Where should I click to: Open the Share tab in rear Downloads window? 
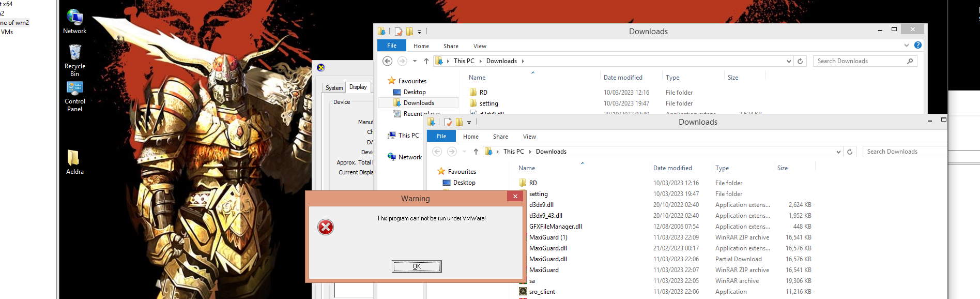pos(451,46)
